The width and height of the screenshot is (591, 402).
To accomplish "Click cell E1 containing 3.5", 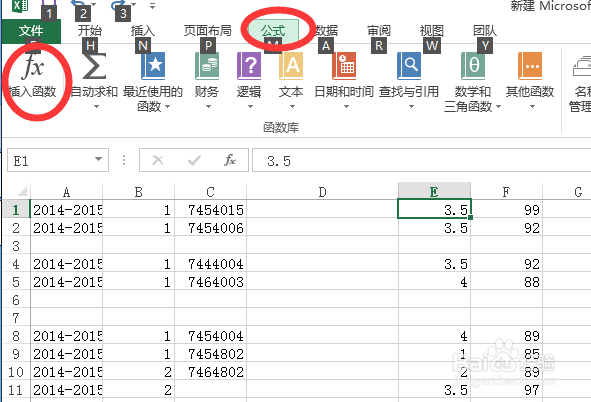I will (434, 209).
